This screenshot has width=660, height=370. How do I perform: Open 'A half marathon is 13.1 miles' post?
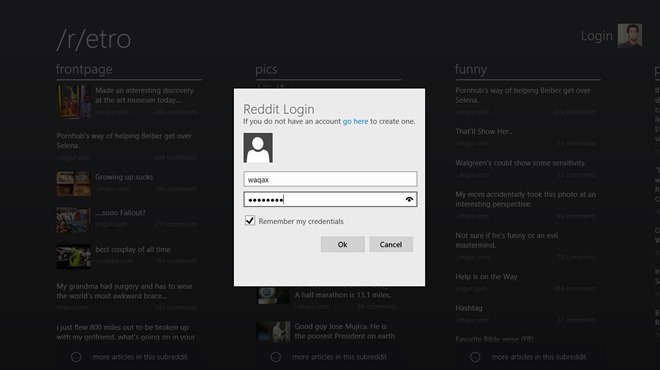click(343, 295)
